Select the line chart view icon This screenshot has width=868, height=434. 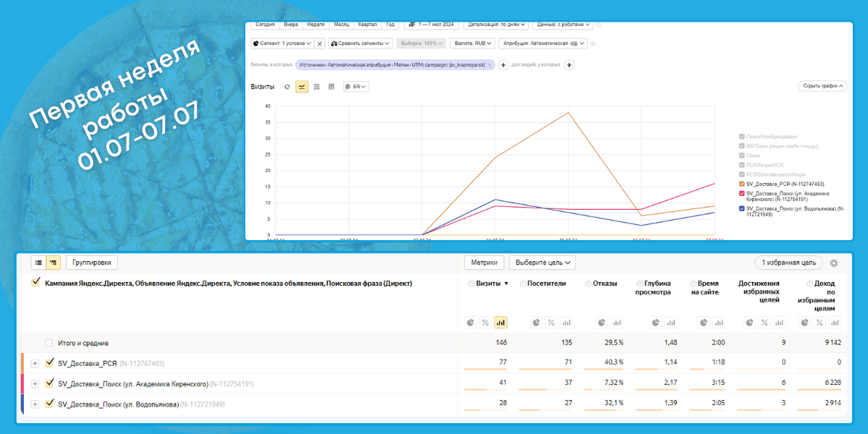(x=302, y=87)
